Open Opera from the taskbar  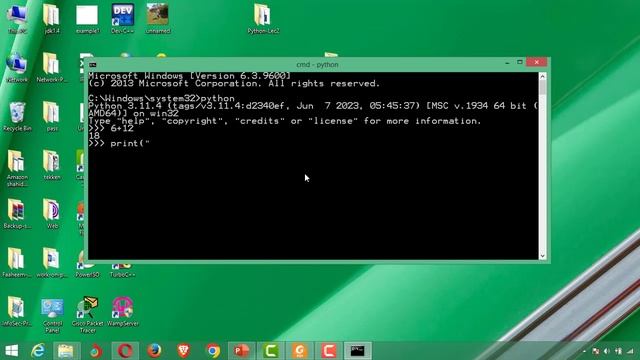pyautogui.click(x=125, y=351)
